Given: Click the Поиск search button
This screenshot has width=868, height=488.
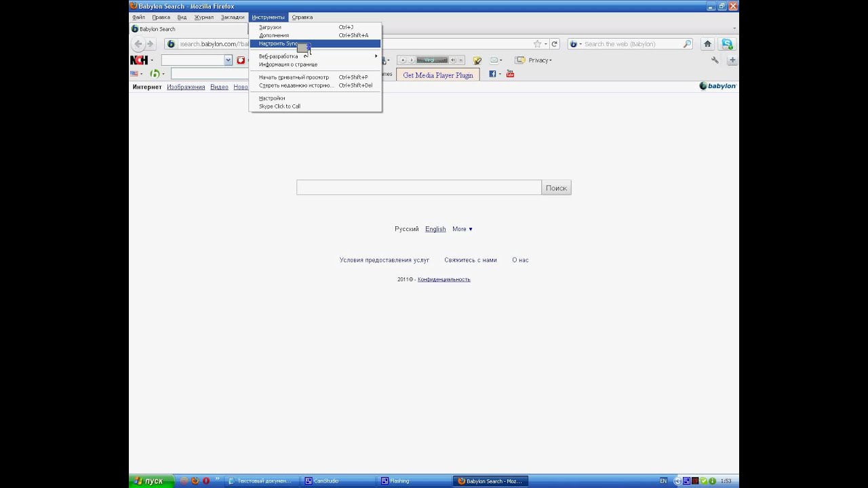Looking at the screenshot, I should 556,188.
